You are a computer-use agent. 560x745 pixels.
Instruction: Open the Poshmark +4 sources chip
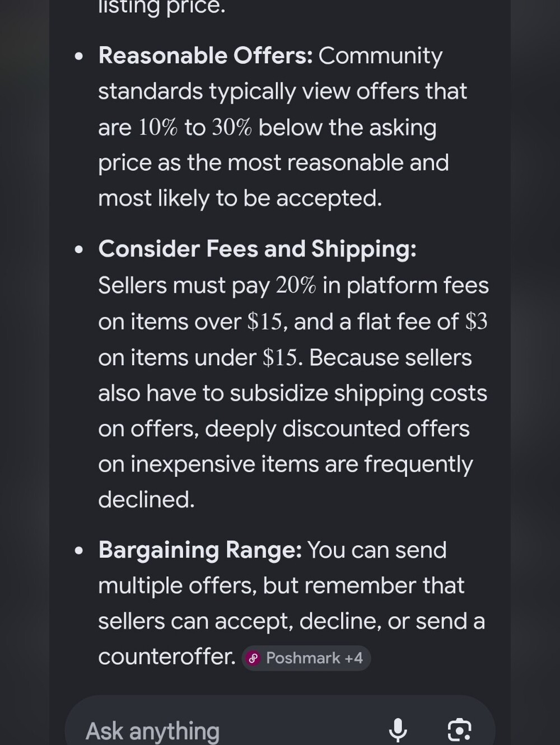point(306,658)
